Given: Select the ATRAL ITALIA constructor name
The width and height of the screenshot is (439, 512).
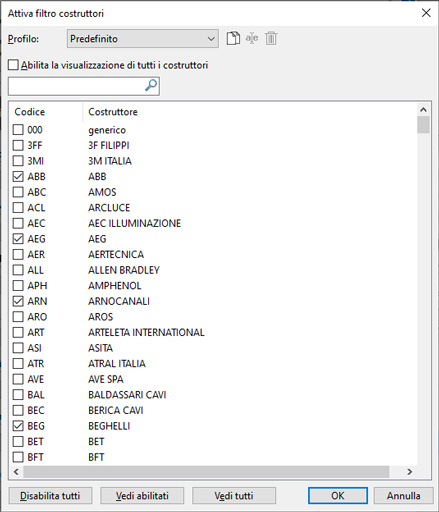Looking at the screenshot, I should click(117, 363).
